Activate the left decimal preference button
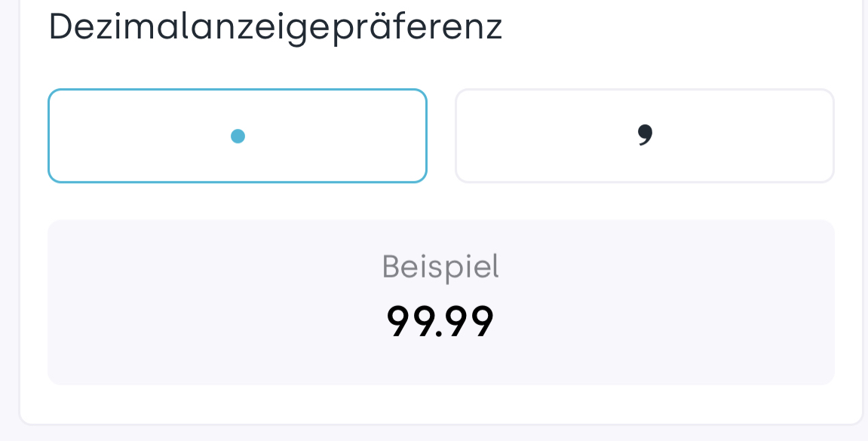Viewport: 868px width, 441px height. click(238, 136)
